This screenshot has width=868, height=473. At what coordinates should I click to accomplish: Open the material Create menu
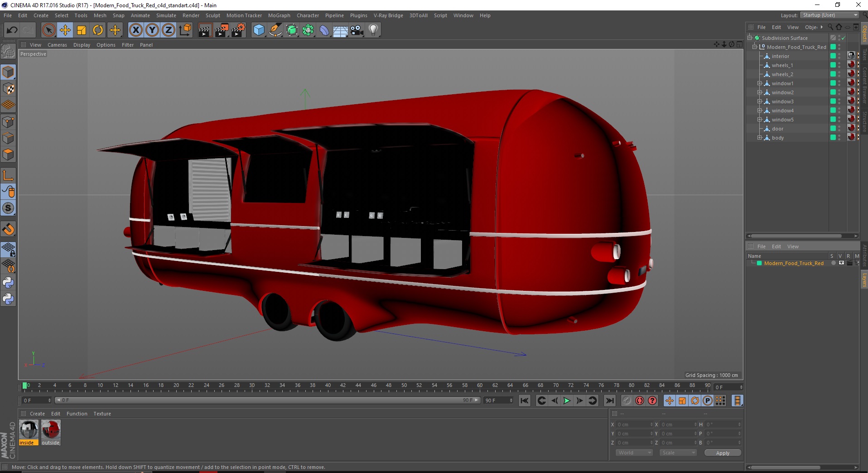(37, 414)
